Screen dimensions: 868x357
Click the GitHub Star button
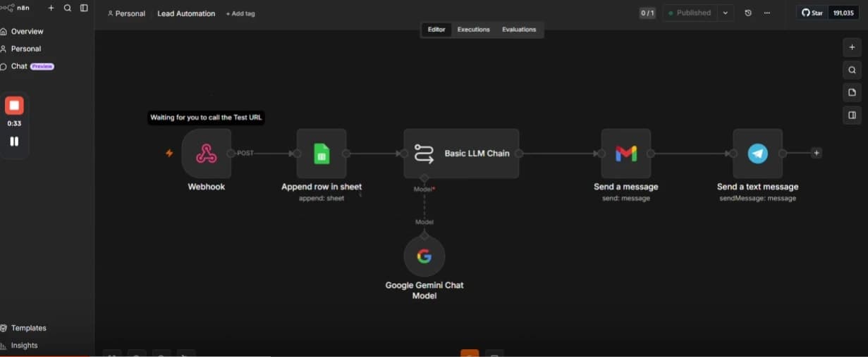[x=812, y=13]
